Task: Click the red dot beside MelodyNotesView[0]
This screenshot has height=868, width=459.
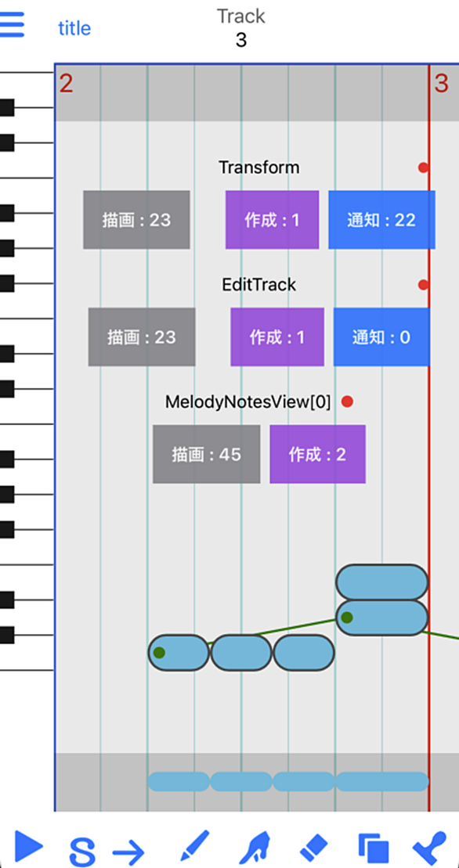Action: (x=347, y=402)
